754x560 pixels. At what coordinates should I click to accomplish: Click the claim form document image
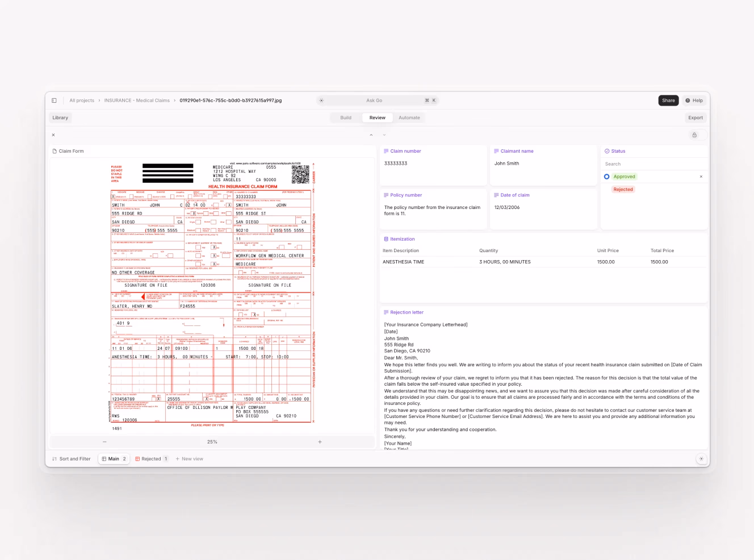click(x=211, y=295)
